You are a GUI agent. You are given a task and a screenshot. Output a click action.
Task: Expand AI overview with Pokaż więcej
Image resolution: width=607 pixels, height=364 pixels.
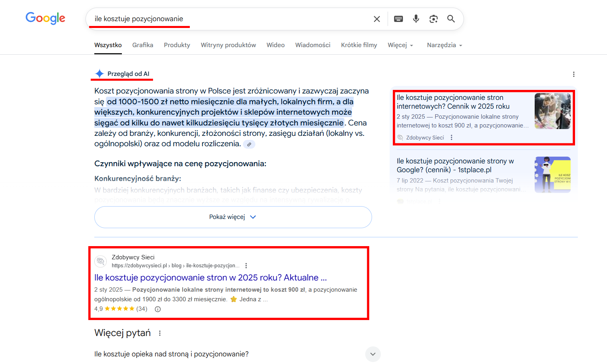click(x=233, y=217)
